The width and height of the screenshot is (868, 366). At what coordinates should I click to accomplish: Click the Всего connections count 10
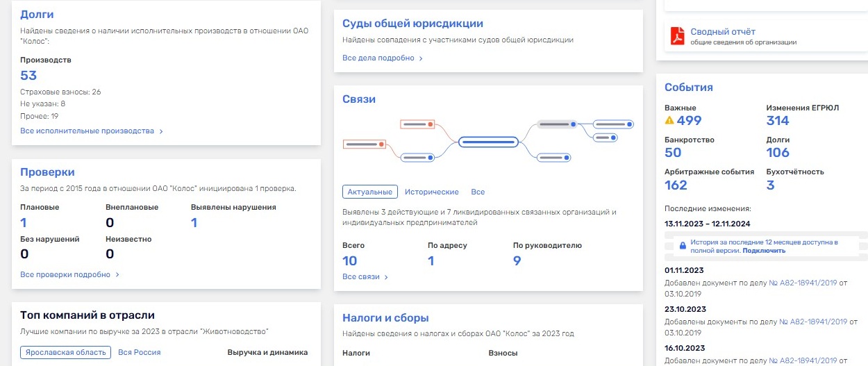coord(350,260)
